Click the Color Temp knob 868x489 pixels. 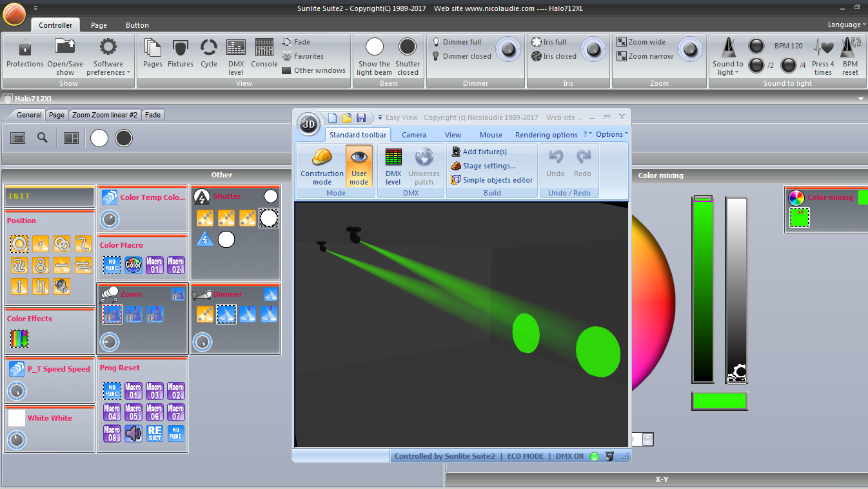click(110, 219)
